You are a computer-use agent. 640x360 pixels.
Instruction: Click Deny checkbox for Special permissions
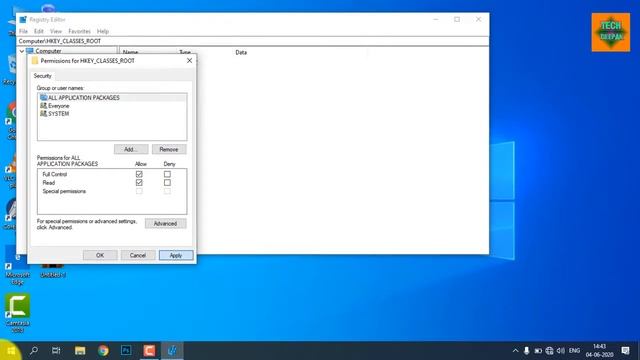pyautogui.click(x=167, y=191)
